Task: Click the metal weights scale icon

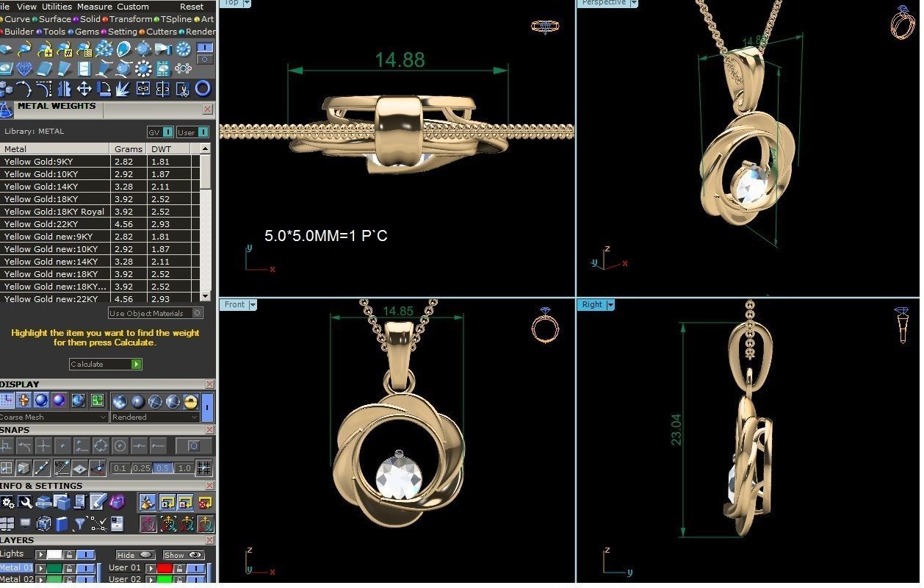Action: pyautogui.click(x=6, y=110)
